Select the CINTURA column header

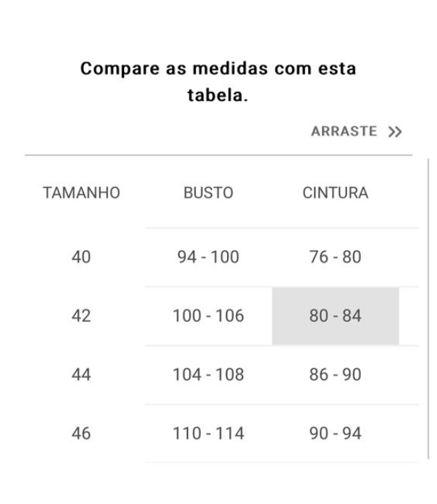(x=335, y=193)
